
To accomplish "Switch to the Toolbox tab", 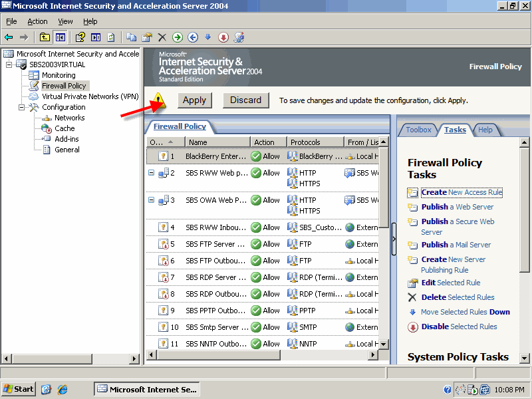I will point(418,130).
